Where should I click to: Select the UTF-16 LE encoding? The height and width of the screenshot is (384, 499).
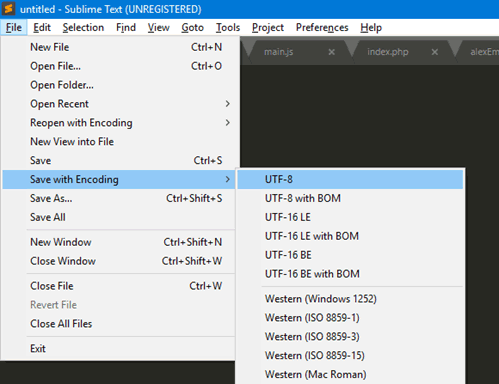point(350,217)
